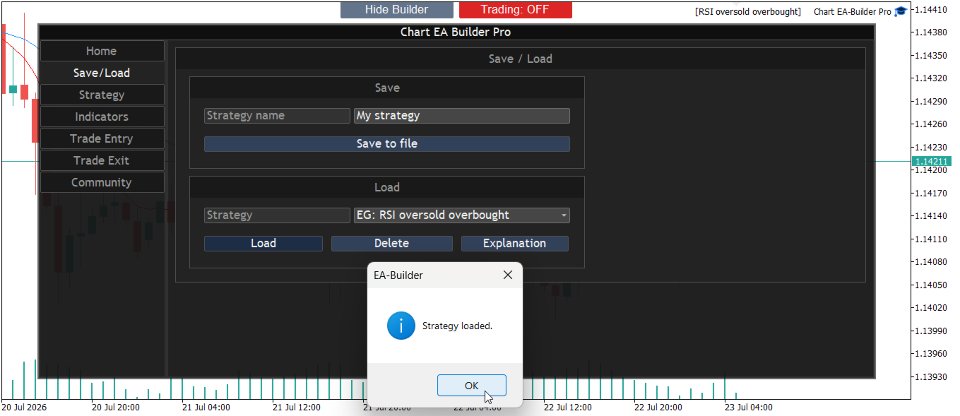Delete the selected strategy
Viewport: 960px width, 416px height.
click(392, 243)
